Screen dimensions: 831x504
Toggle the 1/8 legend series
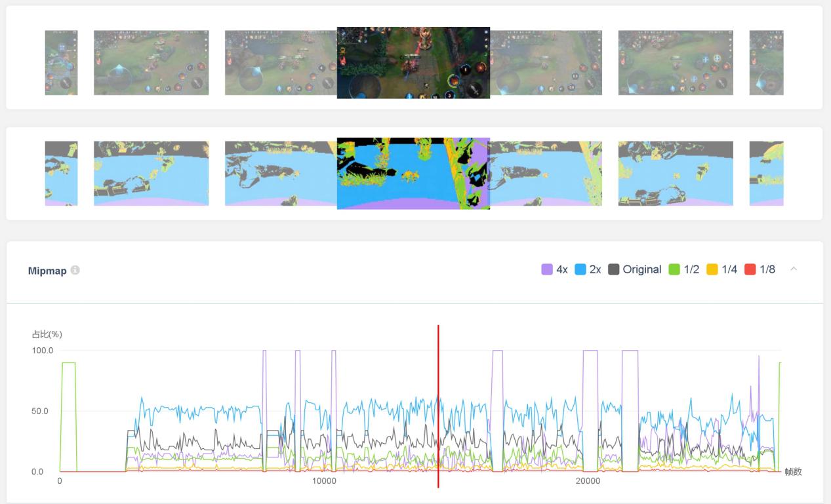pos(760,269)
